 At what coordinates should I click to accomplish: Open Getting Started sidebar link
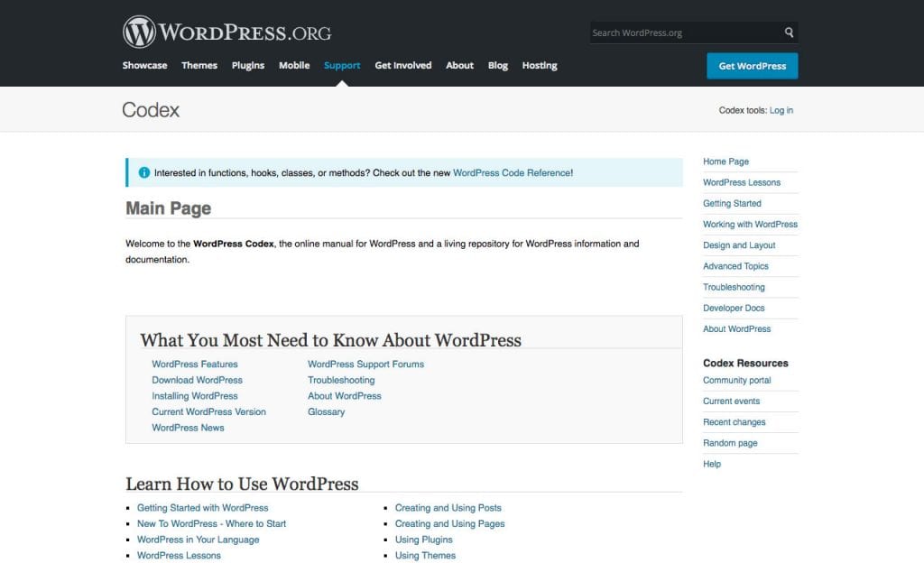coord(732,203)
